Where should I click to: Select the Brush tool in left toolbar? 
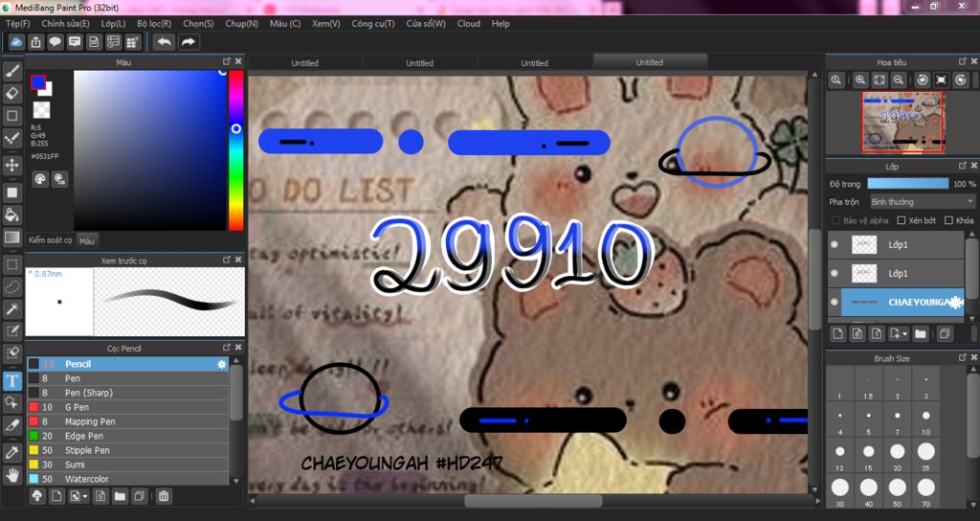point(11,71)
